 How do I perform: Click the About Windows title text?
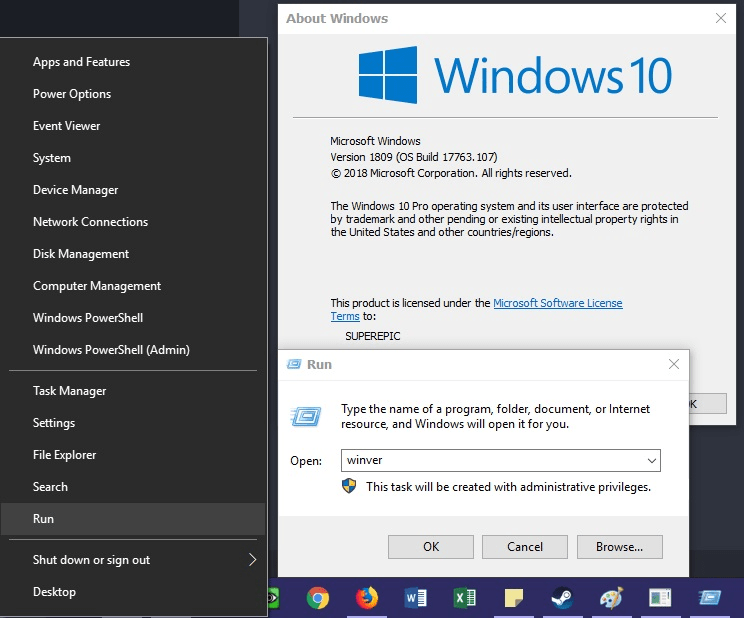click(x=337, y=19)
